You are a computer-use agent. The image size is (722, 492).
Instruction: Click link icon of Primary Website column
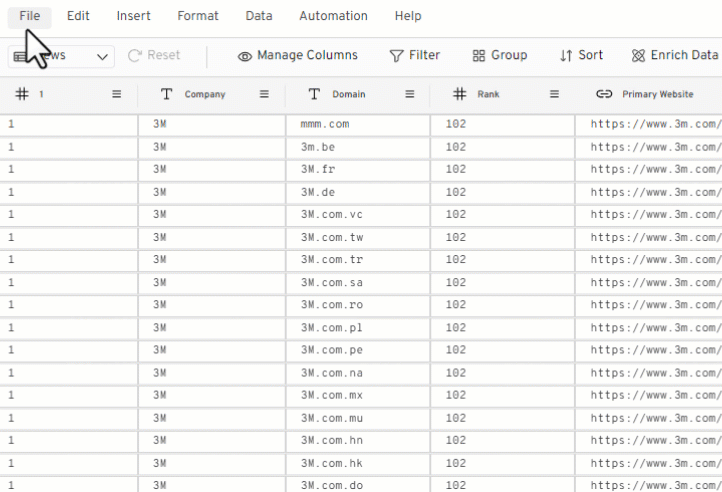pyautogui.click(x=604, y=94)
